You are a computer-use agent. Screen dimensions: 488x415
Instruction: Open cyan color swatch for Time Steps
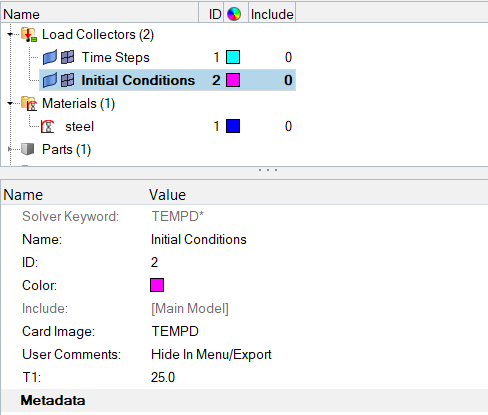coord(233,57)
